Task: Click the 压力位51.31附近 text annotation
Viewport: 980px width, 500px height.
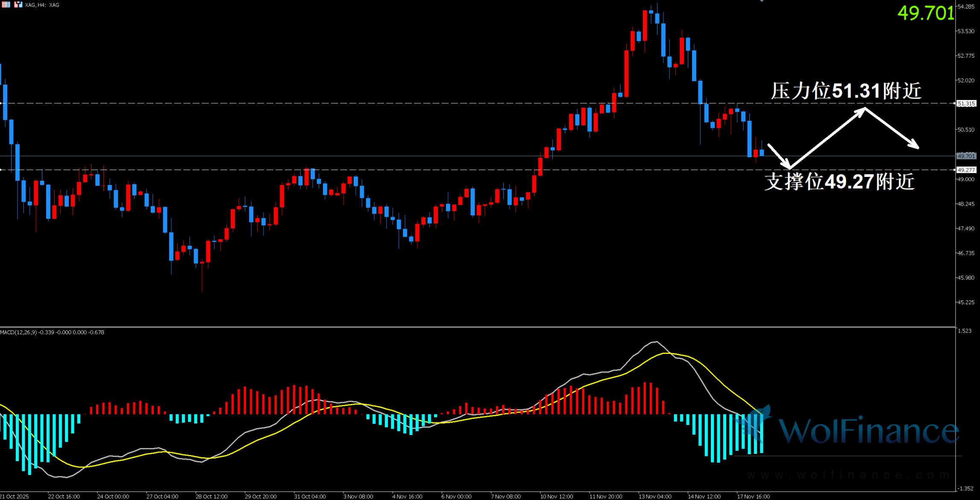Action: [x=845, y=91]
